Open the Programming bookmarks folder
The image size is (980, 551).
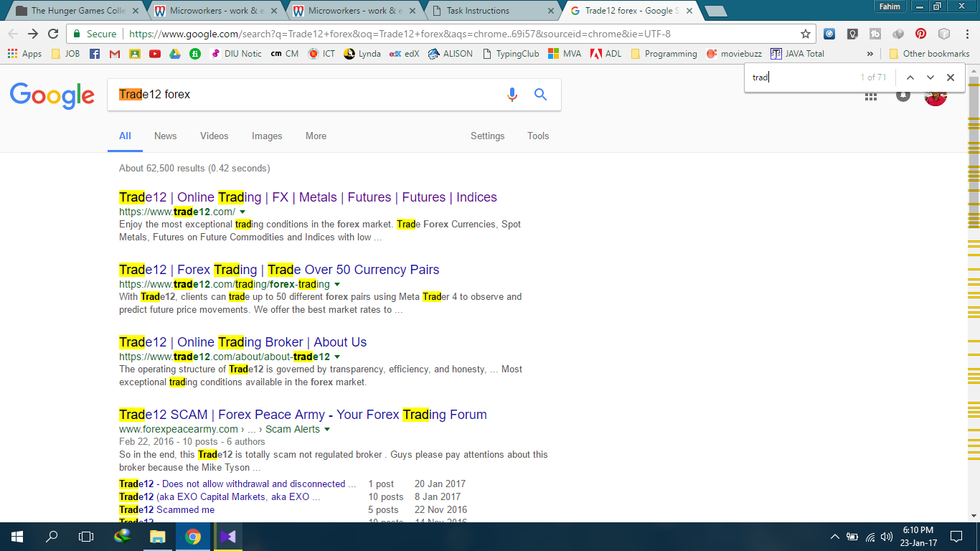[x=664, y=54]
